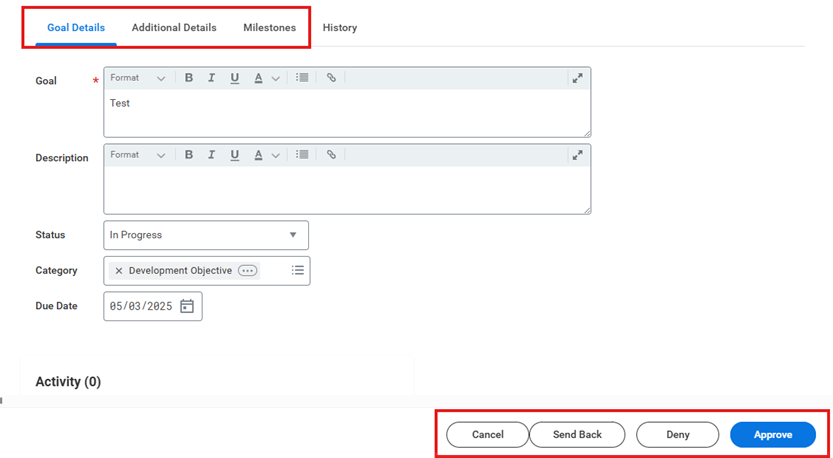Toggle bold in Description editor toolbar

tap(189, 155)
